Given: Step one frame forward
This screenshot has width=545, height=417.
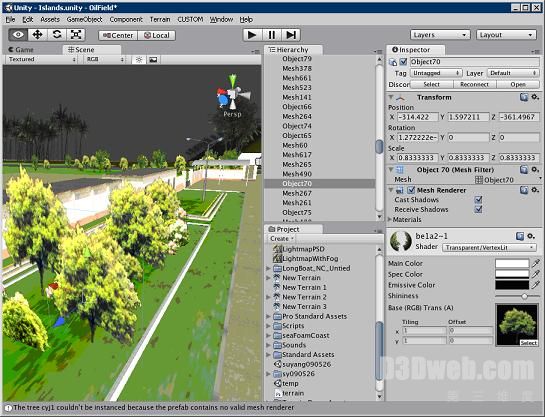Looking at the screenshot, I should click(x=291, y=35).
